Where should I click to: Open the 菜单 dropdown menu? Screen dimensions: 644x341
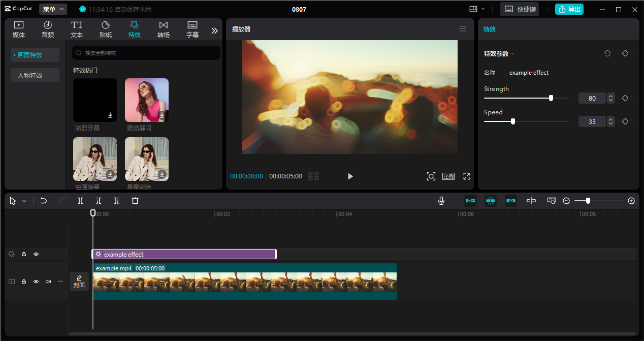point(53,9)
